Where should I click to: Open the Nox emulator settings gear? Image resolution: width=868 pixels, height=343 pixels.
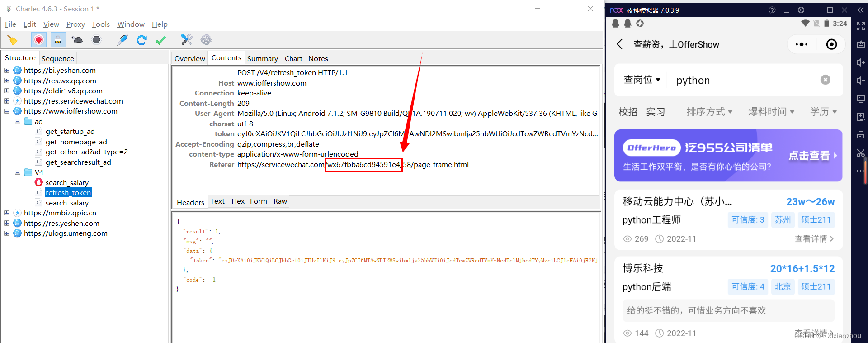801,10
